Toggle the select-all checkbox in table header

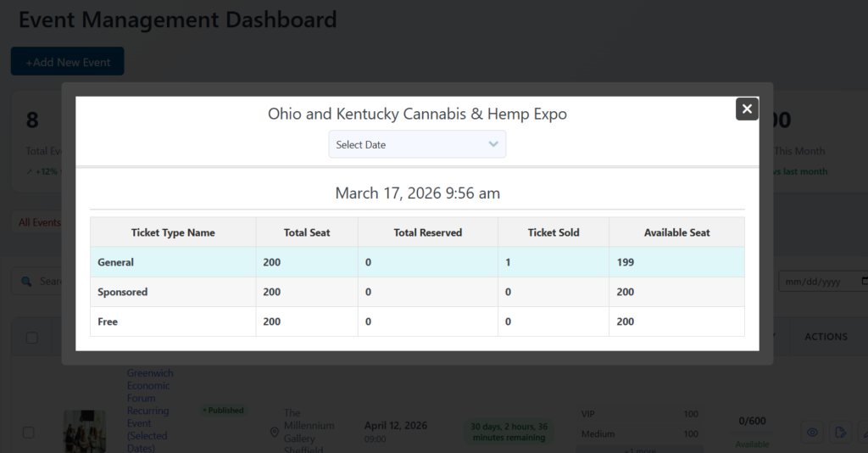pyautogui.click(x=32, y=338)
